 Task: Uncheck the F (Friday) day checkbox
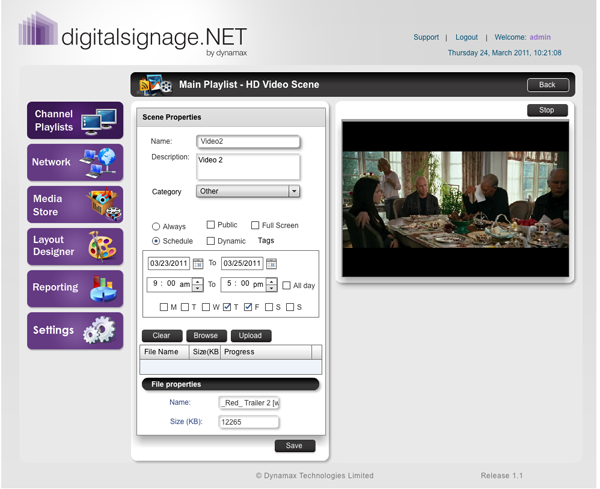[248, 307]
